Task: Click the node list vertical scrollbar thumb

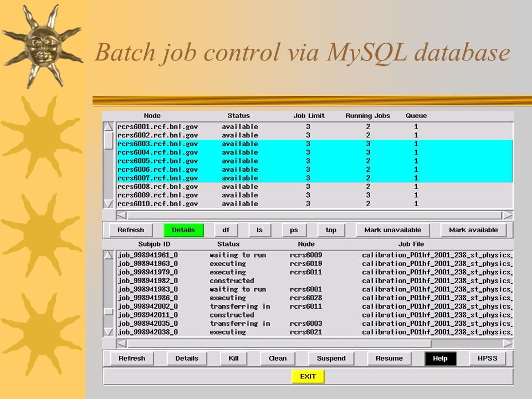Action: [108, 140]
